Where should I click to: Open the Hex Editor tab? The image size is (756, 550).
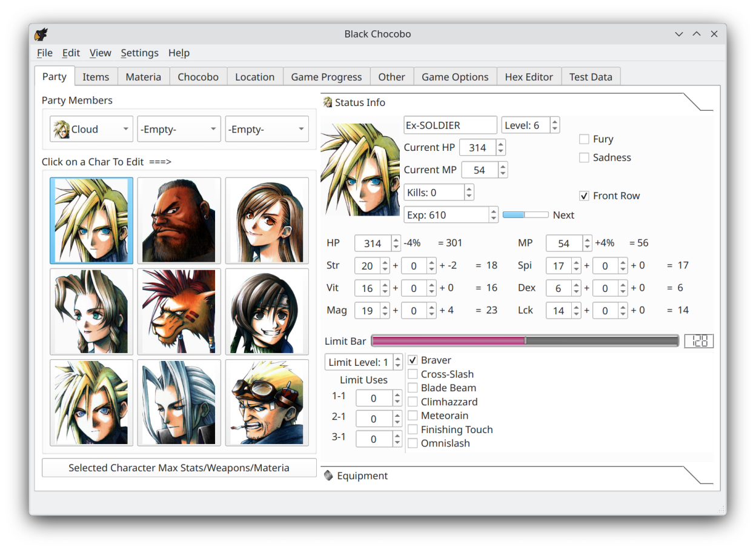coord(528,77)
